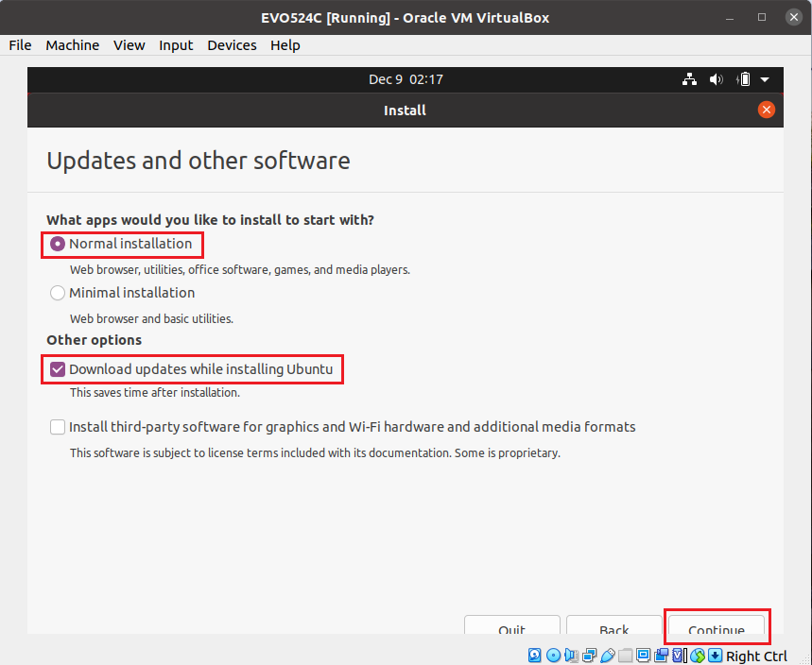Image resolution: width=812 pixels, height=665 pixels.
Task: Click the display monitor icon in VirtualBox status bar
Action: click(643, 656)
